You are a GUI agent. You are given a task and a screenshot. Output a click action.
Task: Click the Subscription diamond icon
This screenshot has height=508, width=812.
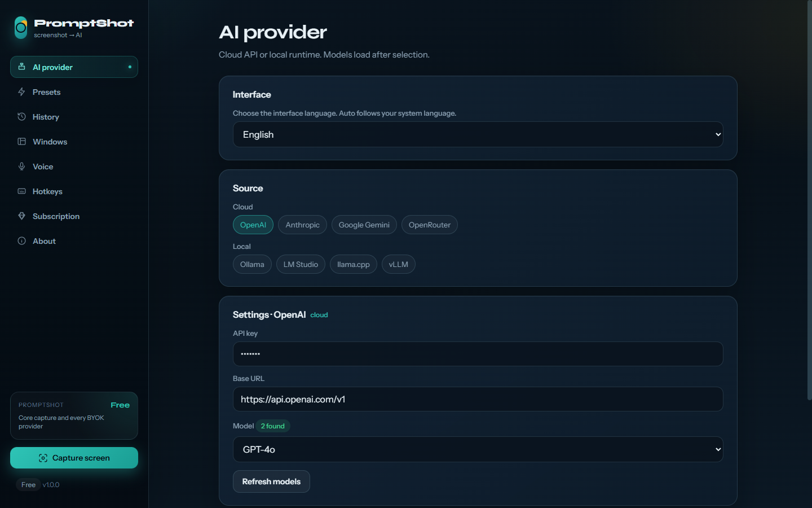coord(21,216)
